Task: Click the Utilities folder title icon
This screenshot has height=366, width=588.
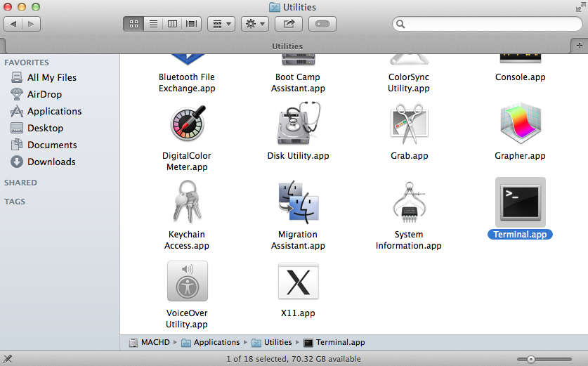Action: click(x=275, y=7)
